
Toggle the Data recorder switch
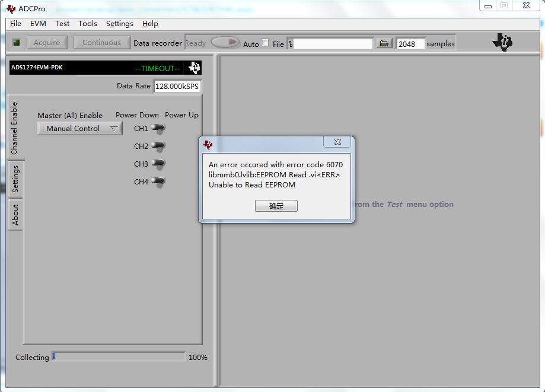point(225,42)
